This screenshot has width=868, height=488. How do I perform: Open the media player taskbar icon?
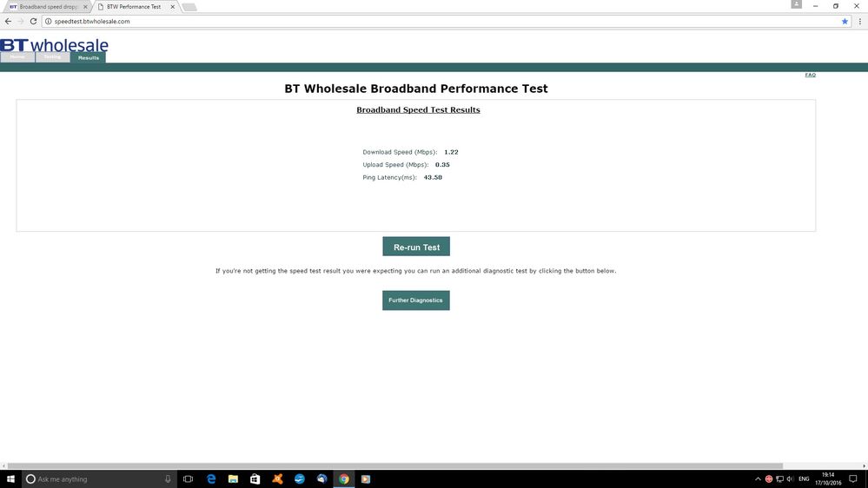pos(365,479)
